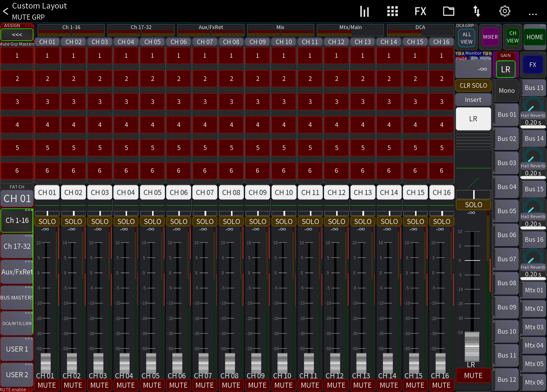Select the Ch 17-32 meter bank tab
This screenshot has height=392, width=547.
click(x=141, y=30)
